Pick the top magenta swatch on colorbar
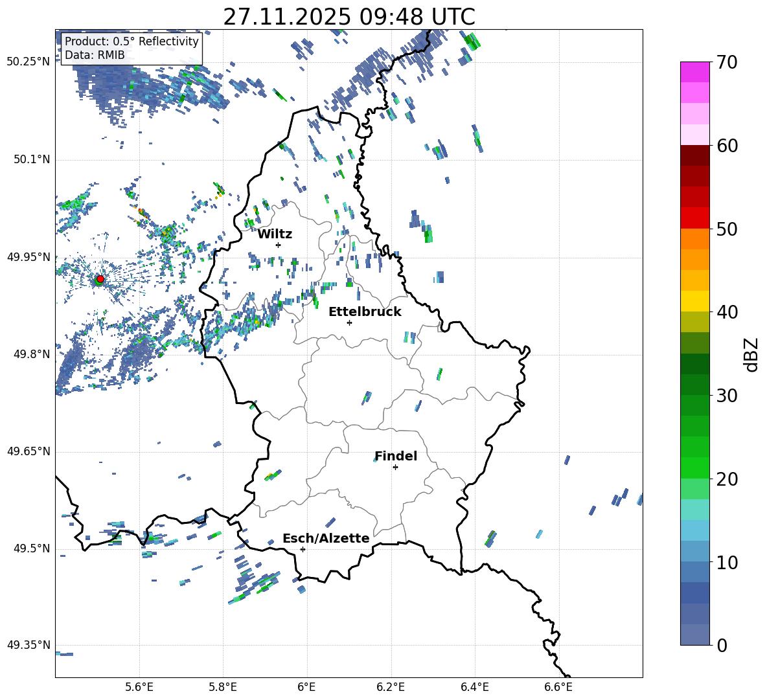This screenshot has width=767, height=700. click(695, 72)
